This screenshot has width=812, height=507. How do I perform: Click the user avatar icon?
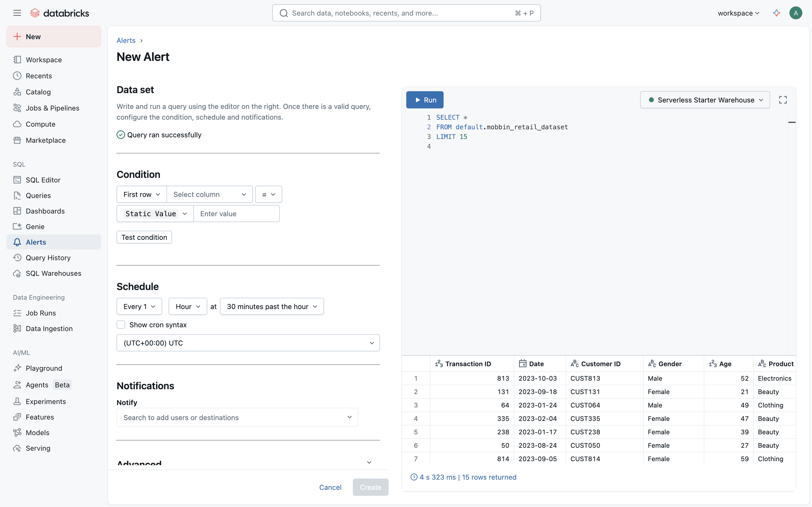(795, 13)
